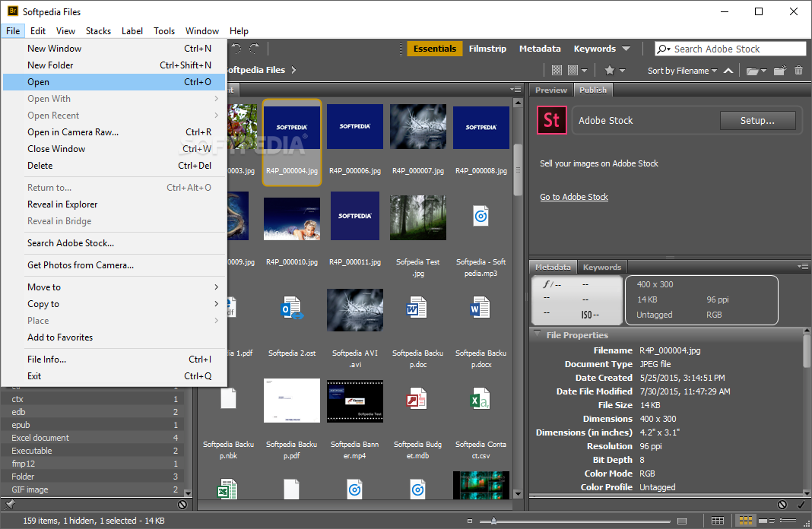Toggle ascending sort order arrow

[728, 71]
